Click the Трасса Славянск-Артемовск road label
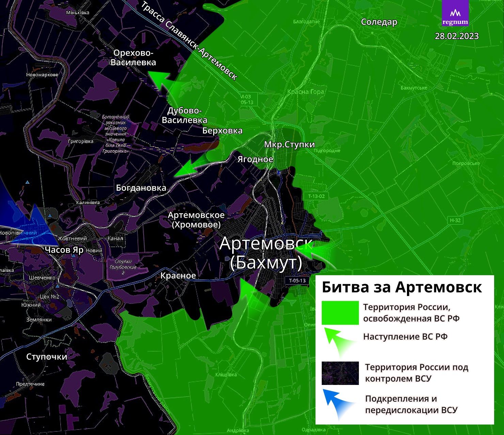This screenshot has width=504, height=435. click(x=189, y=41)
